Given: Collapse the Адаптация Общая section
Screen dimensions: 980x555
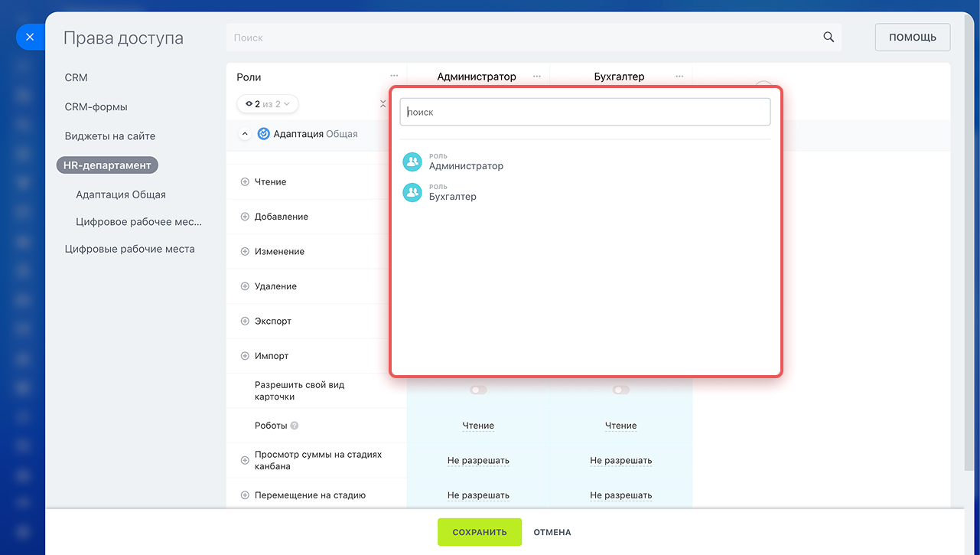Looking at the screenshot, I should 245,134.
